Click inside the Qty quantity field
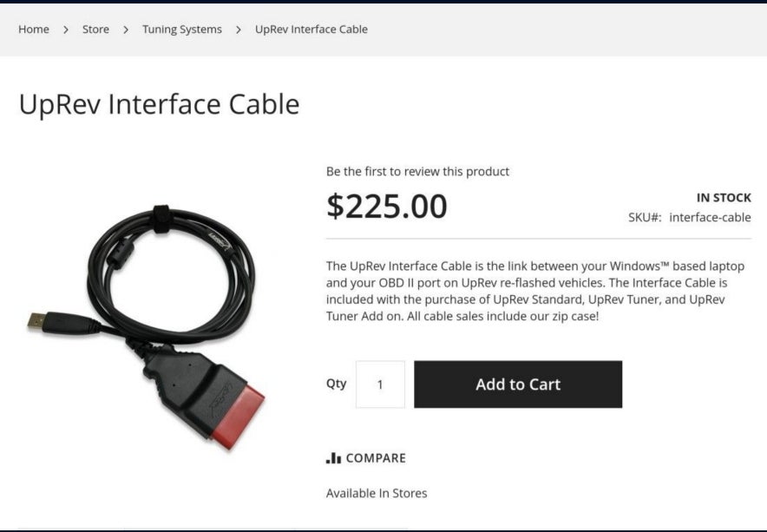The height and width of the screenshot is (532, 767). click(379, 384)
